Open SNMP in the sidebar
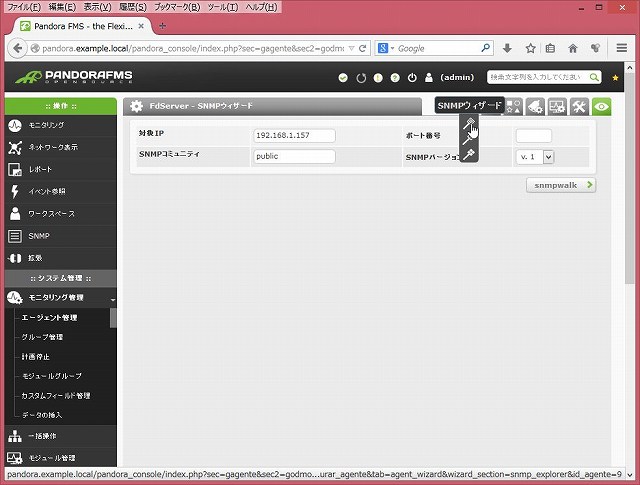The image size is (640, 485). tap(61, 236)
